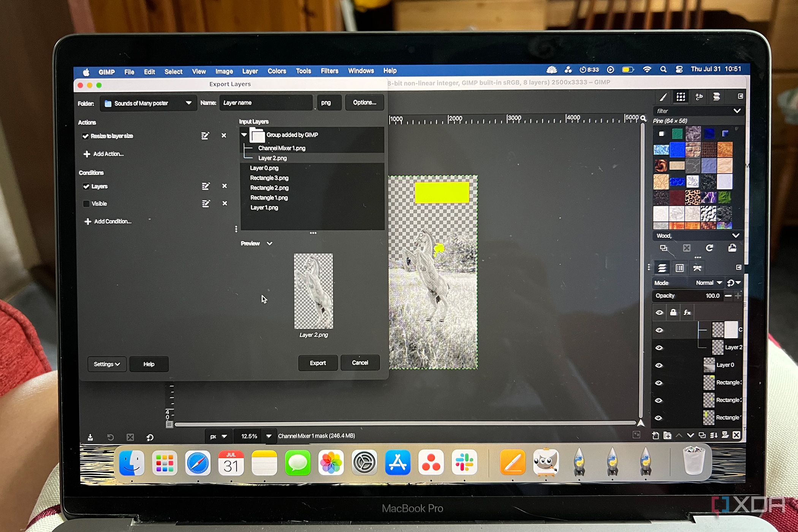Image resolution: width=798 pixels, height=532 pixels.
Task: Open the Folder dropdown Sounds of Many poster
Action: (148, 103)
